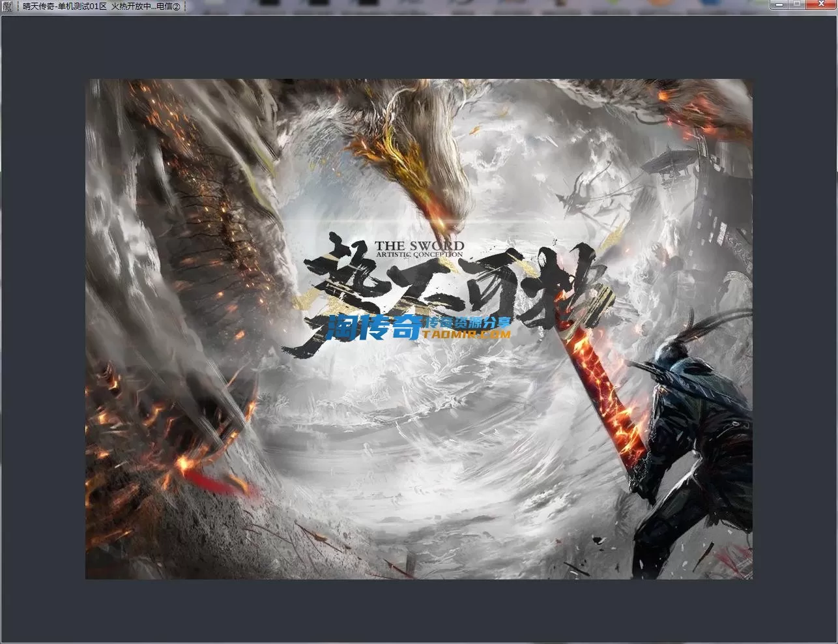This screenshot has width=838, height=644.
Task: Close the game window
Action: [820, 5]
